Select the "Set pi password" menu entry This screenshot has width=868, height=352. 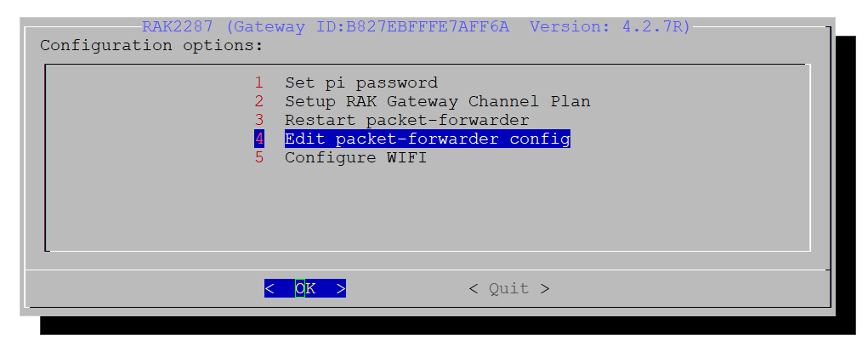(361, 83)
